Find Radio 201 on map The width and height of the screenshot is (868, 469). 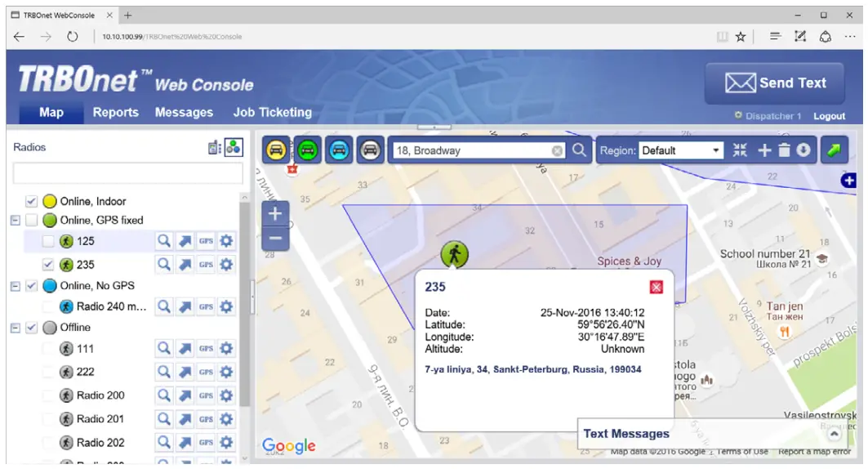164,419
